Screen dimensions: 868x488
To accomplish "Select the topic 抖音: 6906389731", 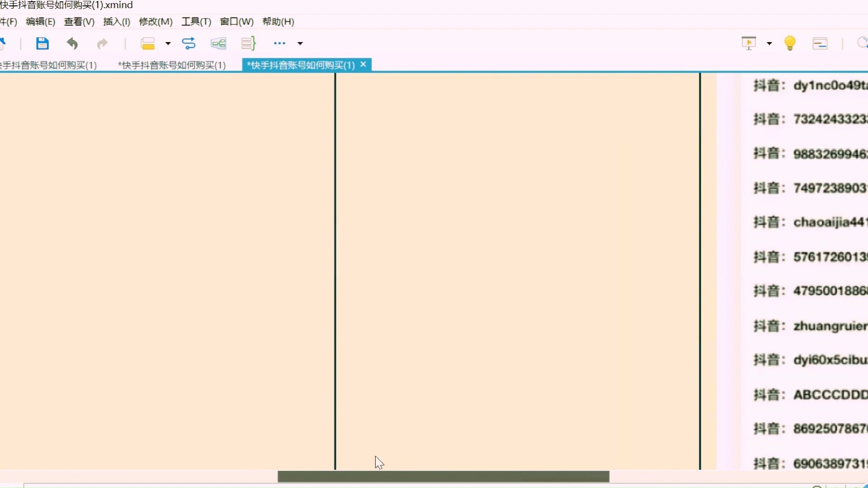I will tap(810, 463).
